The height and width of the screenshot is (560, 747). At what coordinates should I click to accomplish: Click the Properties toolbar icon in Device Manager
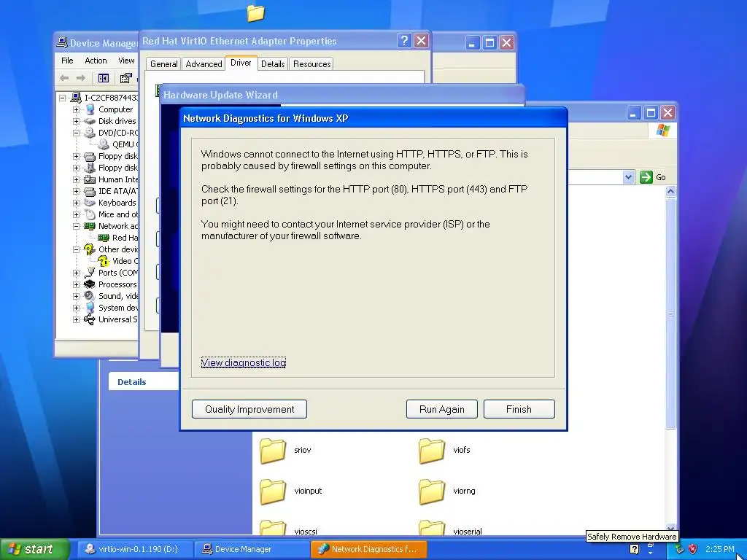(x=125, y=78)
